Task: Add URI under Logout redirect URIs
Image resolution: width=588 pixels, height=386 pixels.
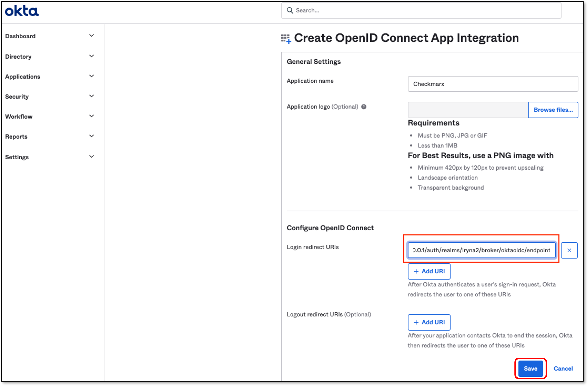Action: [x=429, y=323]
